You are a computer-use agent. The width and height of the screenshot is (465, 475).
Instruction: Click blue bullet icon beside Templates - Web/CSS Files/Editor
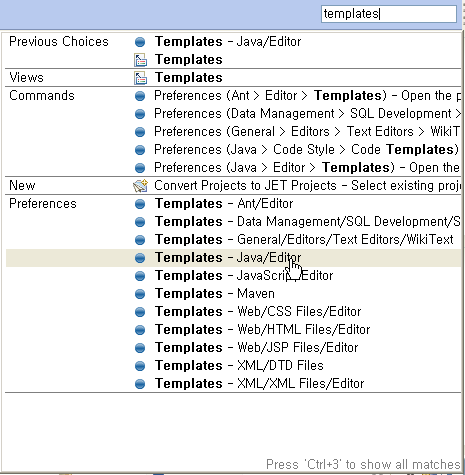tap(140, 312)
